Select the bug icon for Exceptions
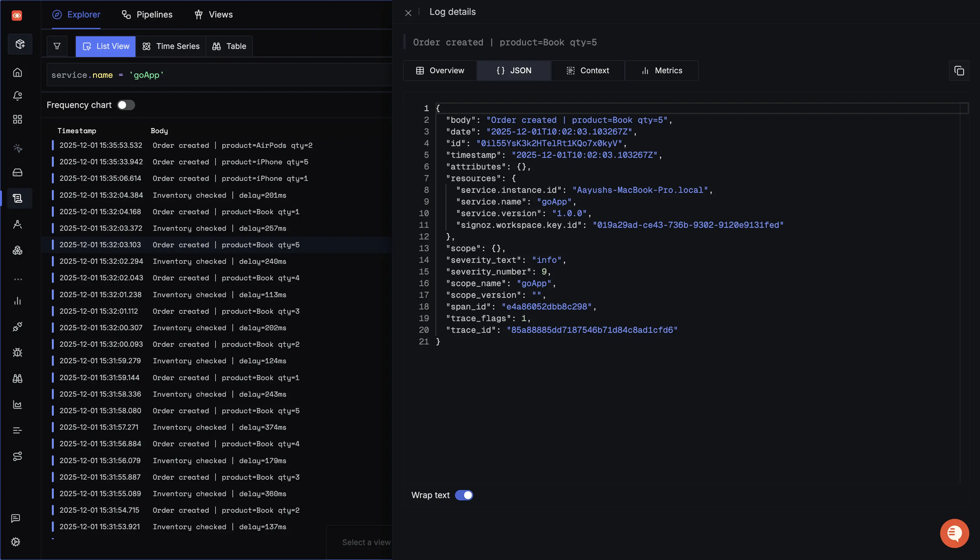980x560 pixels. click(x=18, y=352)
